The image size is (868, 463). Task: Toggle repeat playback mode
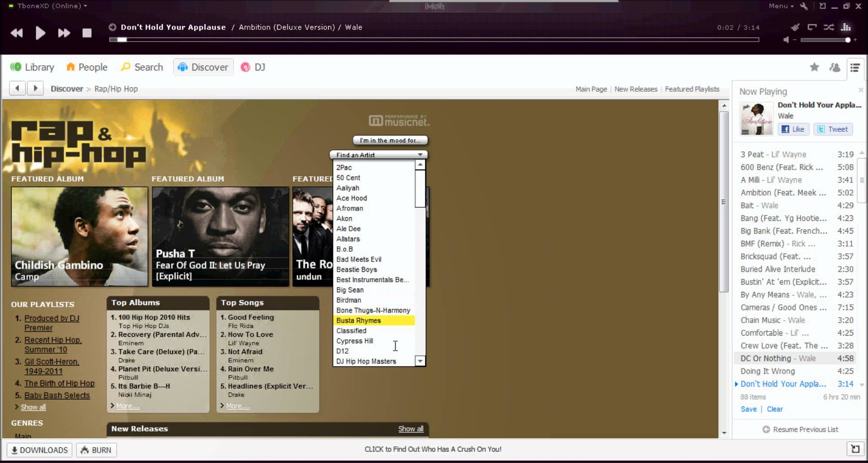tap(812, 28)
